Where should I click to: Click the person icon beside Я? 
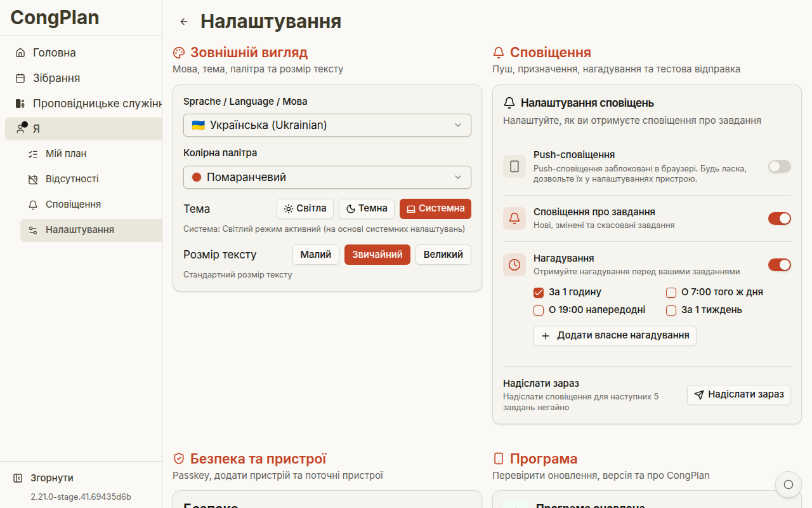(x=20, y=129)
